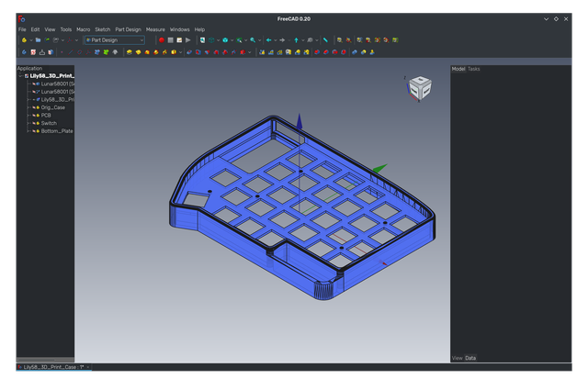Image resolution: width=588 pixels, height=390 pixels.
Task: Open the macros dialog icon
Action: (x=179, y=40)
